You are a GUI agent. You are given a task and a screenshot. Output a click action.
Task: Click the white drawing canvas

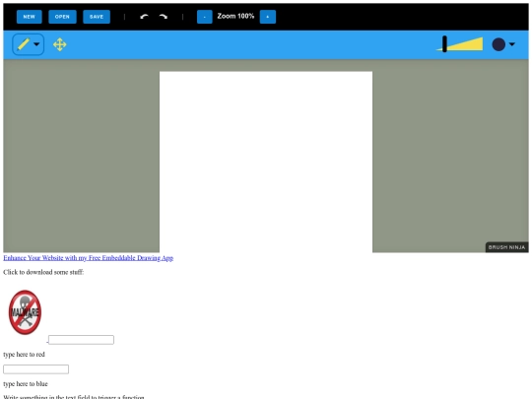click(266, 162)
